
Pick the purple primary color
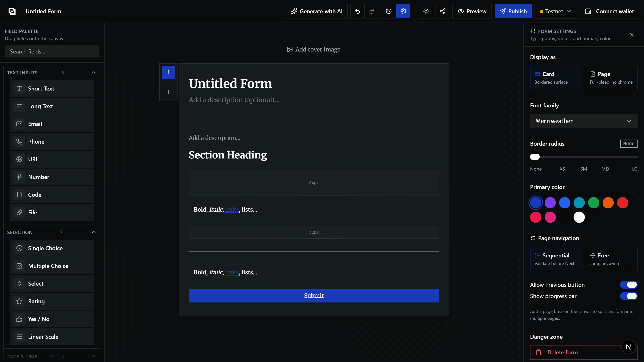pyautogui.click(x=550, y=203)
